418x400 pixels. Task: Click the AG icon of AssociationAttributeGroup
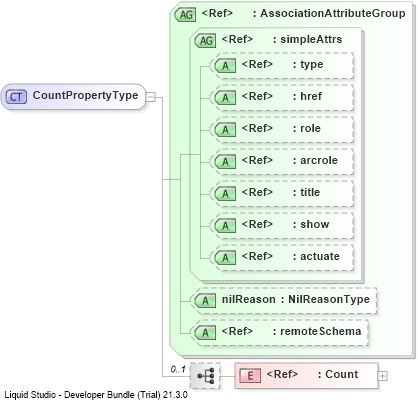click(185, 14)
